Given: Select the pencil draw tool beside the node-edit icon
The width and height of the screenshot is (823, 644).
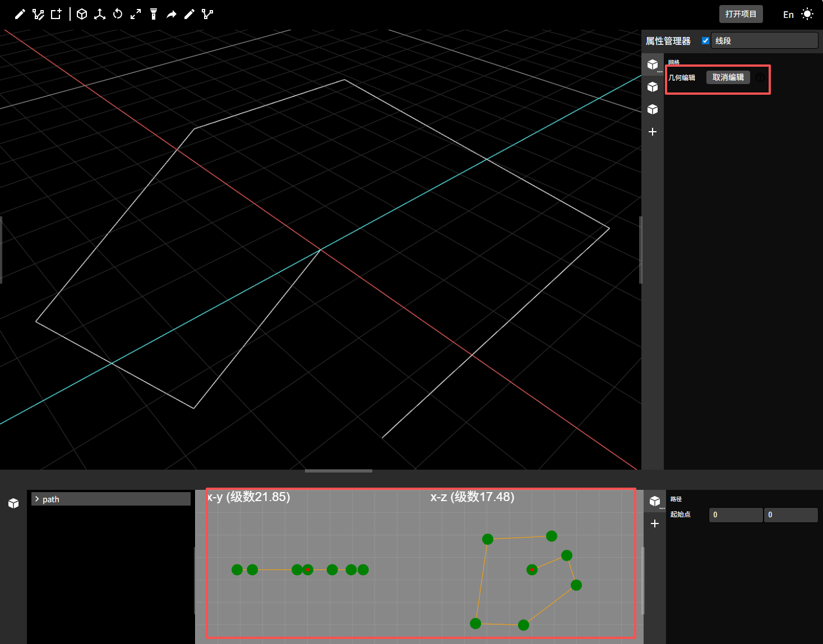Looking at the screenshot, I should click(x=20, y=14).
